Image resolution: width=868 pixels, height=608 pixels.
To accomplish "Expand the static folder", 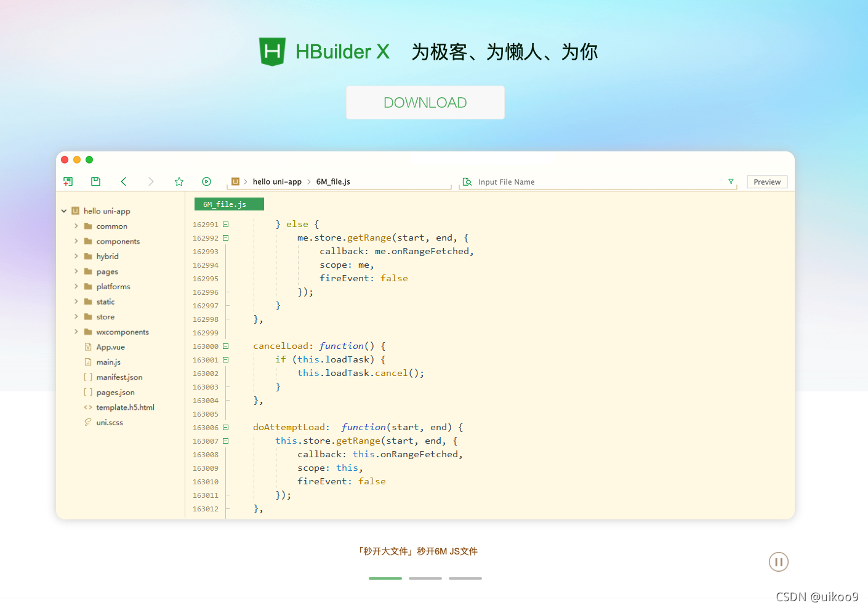I will click(x=76, y=302).
